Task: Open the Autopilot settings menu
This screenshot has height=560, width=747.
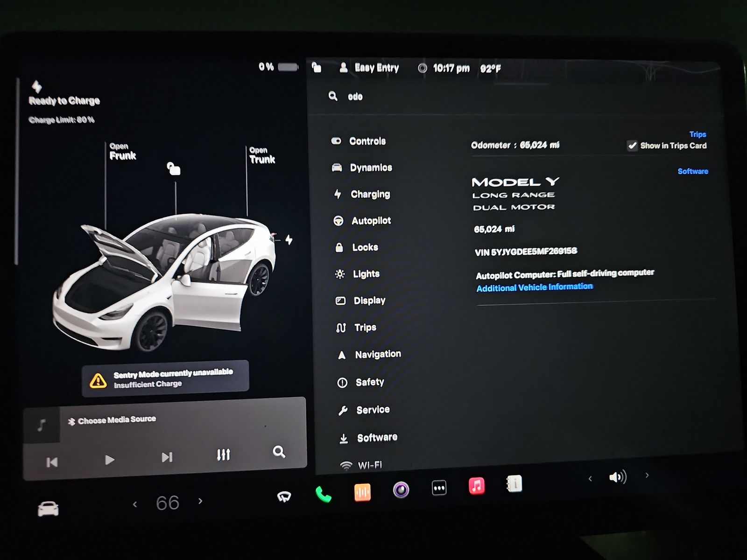Action: coord(362,221)
